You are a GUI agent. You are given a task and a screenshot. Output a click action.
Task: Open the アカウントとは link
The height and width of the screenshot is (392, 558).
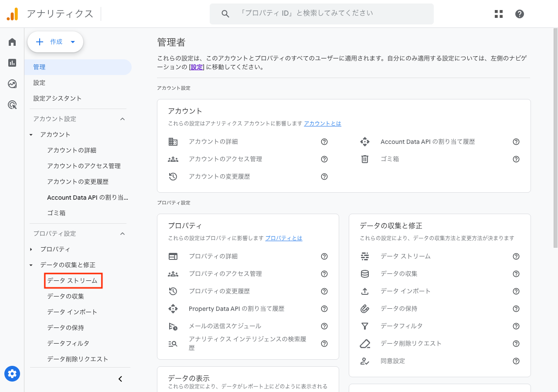click(x=322, y=123)
